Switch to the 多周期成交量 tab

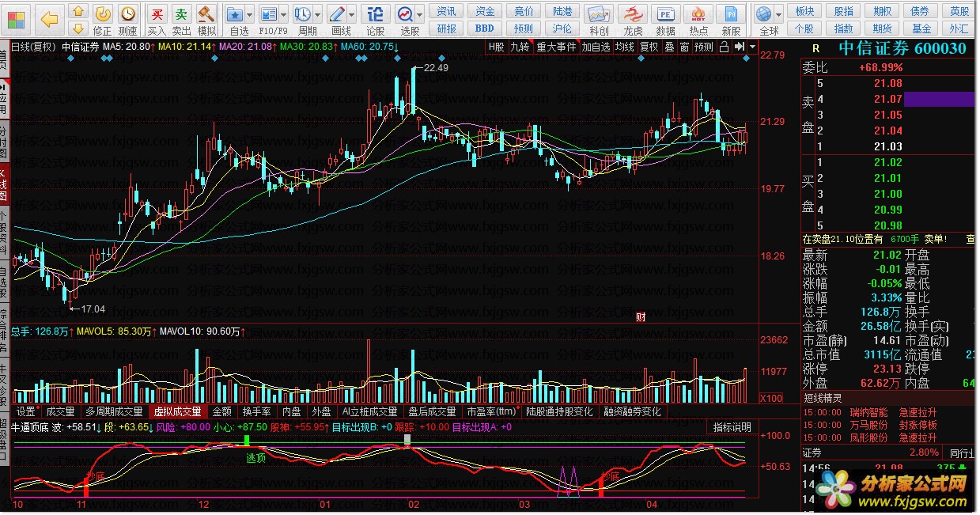coord(115,411)
